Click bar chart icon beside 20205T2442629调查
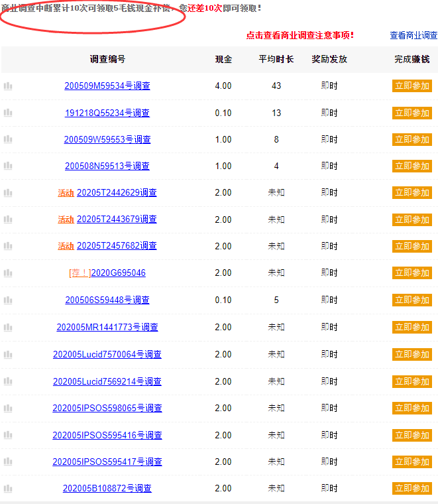This screenshot has height=504, width=438. (8, 193)
